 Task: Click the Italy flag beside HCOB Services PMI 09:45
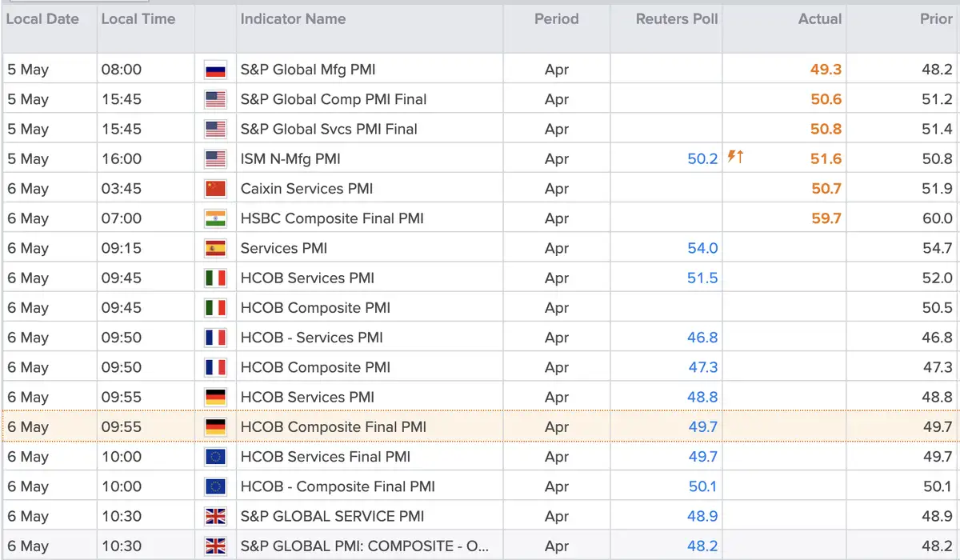[x=216, y=278]
